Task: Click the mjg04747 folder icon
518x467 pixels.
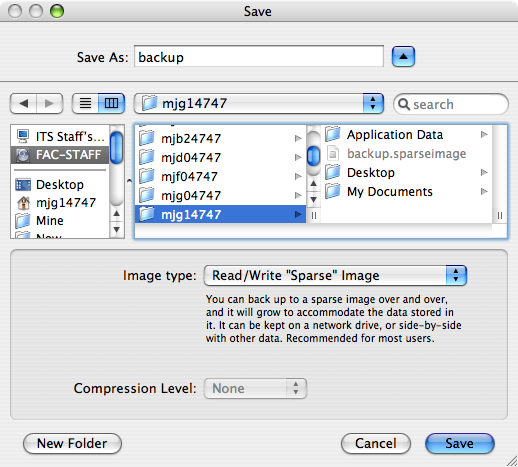Action: pyautogui.click(x=147, y=195)
